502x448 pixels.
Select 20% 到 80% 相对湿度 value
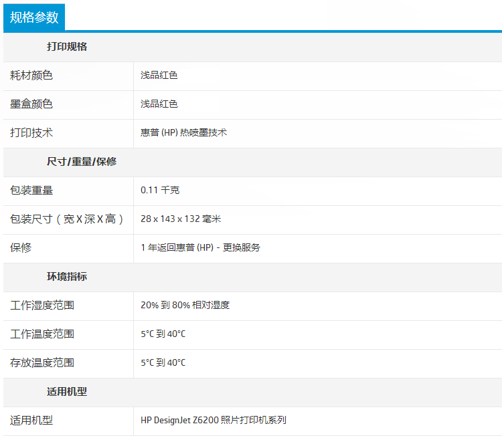coord(185,306)
